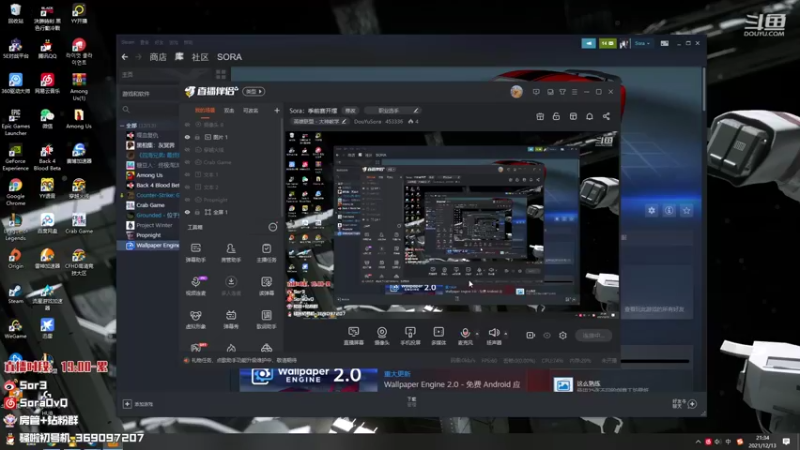The width and height of the screenshot is (800, 450).
Task: Open the camera source tool in bottom toolbar
Action: (x=382, y=335)
